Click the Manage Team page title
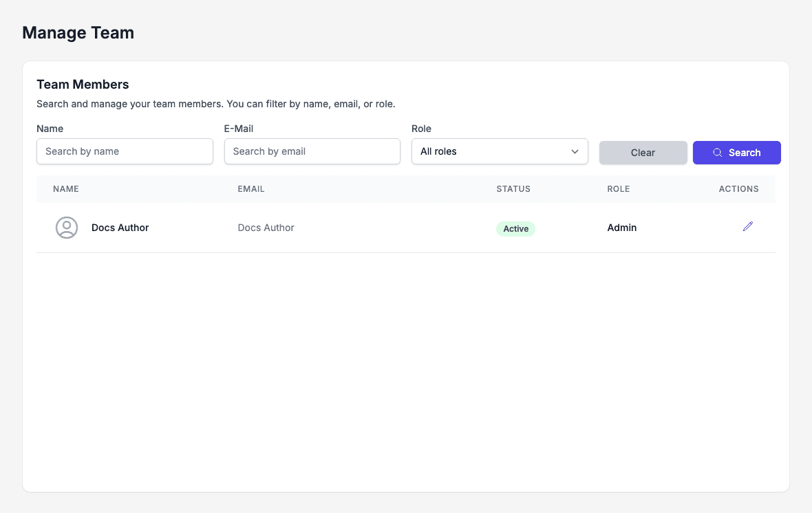The height and width of the screenshot is (513, 812). [78, 32]
